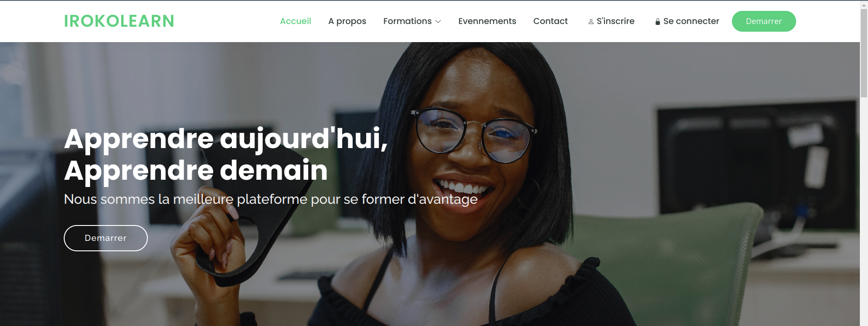
Task: Click the woman's glasses in hero image
Action: click(474, 134)
